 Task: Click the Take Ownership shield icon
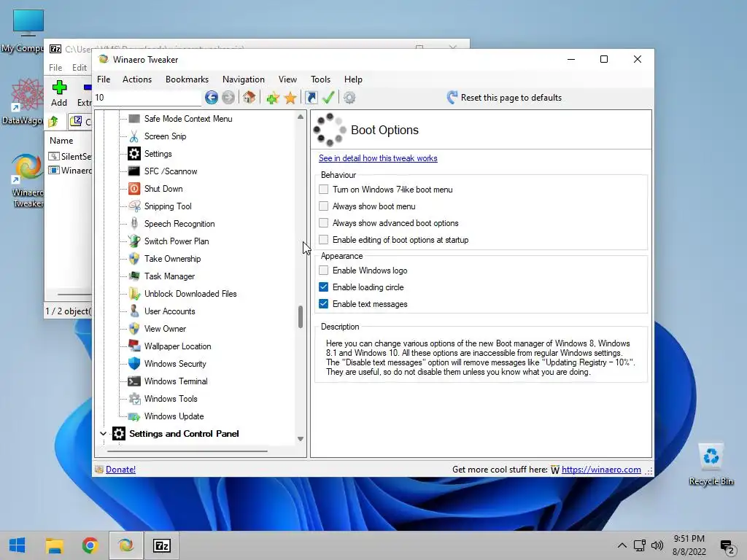(x=134, y=259)
